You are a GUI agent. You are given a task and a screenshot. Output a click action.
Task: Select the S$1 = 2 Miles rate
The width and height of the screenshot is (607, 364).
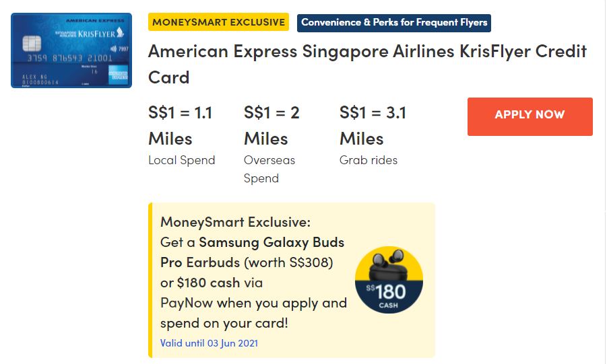pos(271,126)
